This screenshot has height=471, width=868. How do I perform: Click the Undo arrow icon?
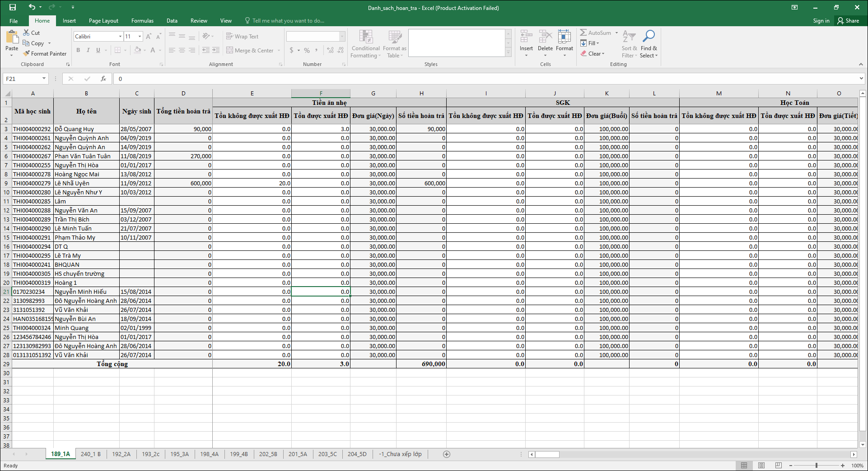coord(32,7)
